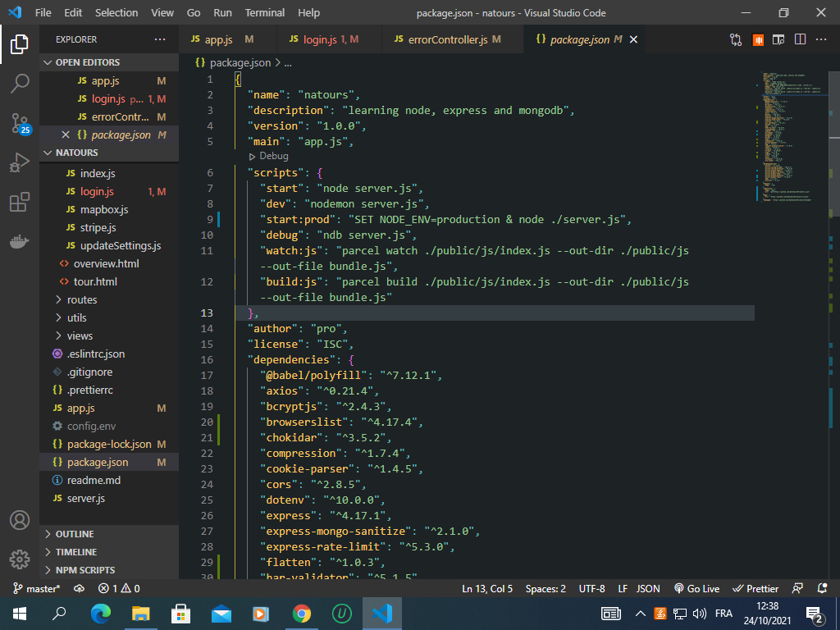Change the UTF-8 file encoding

(592, 589)
